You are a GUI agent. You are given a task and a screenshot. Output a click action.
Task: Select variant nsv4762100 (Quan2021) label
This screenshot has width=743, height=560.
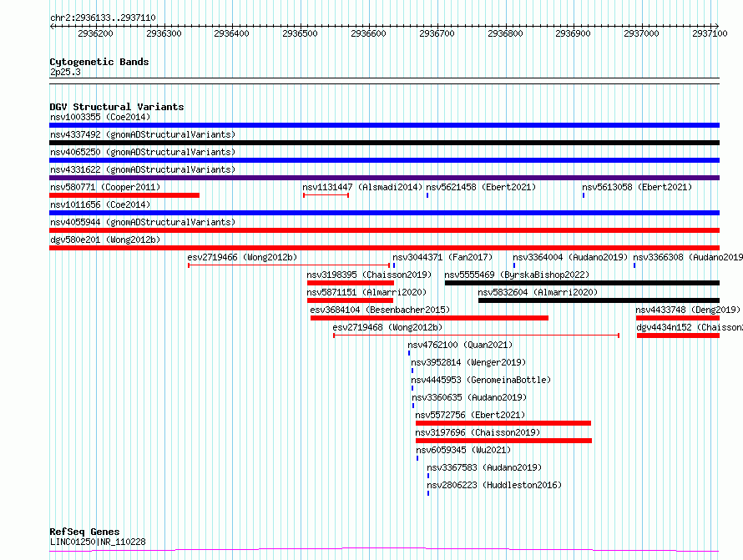[460, 345]
